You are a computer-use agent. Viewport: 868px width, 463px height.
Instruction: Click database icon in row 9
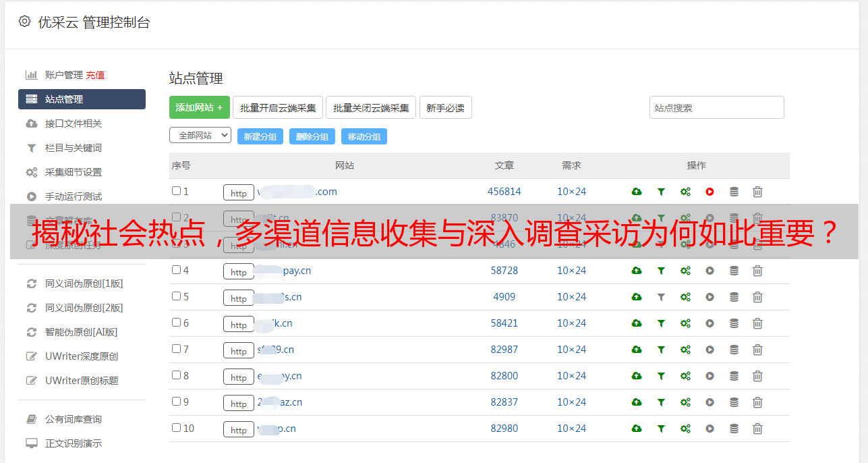(734, 402)
